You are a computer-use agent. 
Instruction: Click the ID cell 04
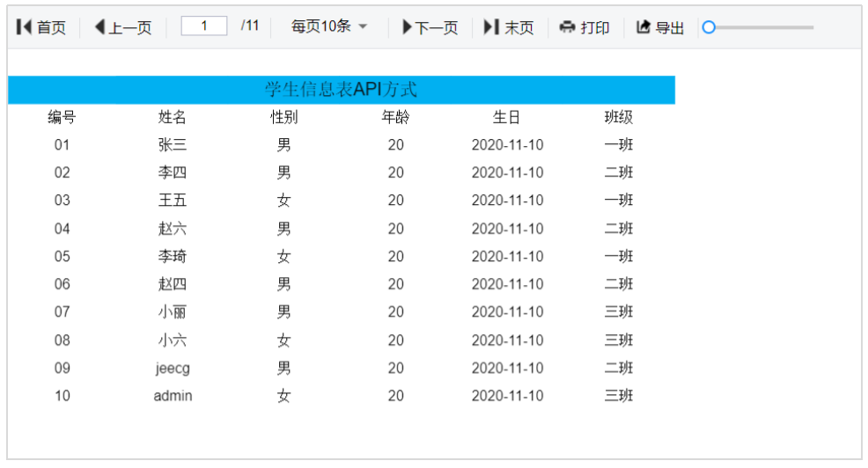[62, 229]
